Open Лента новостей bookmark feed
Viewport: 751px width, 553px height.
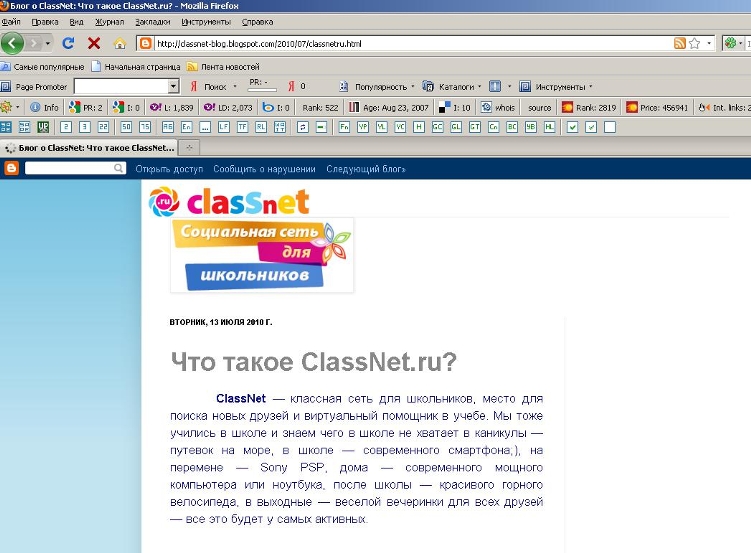(x=223, y=67)
